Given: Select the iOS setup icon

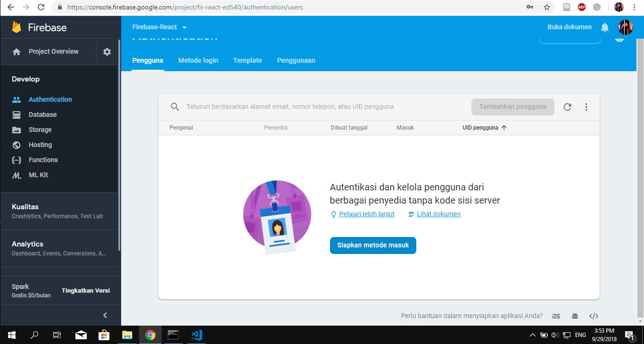Looking at the screenshot, I should coord(556,316).
